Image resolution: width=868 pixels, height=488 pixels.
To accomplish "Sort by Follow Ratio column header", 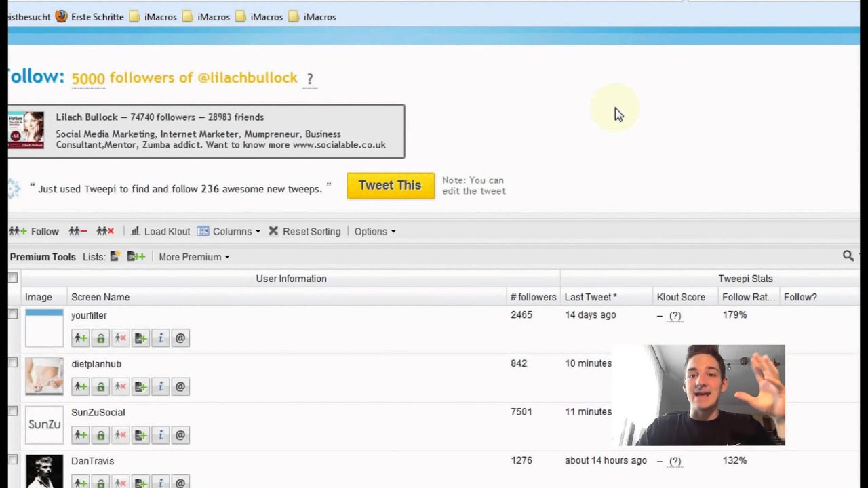I will (x=749, y=297).
